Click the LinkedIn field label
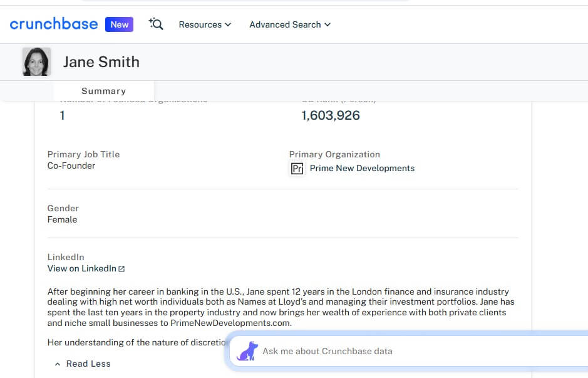This screenshot has width=588, height=378. point(66,257)
